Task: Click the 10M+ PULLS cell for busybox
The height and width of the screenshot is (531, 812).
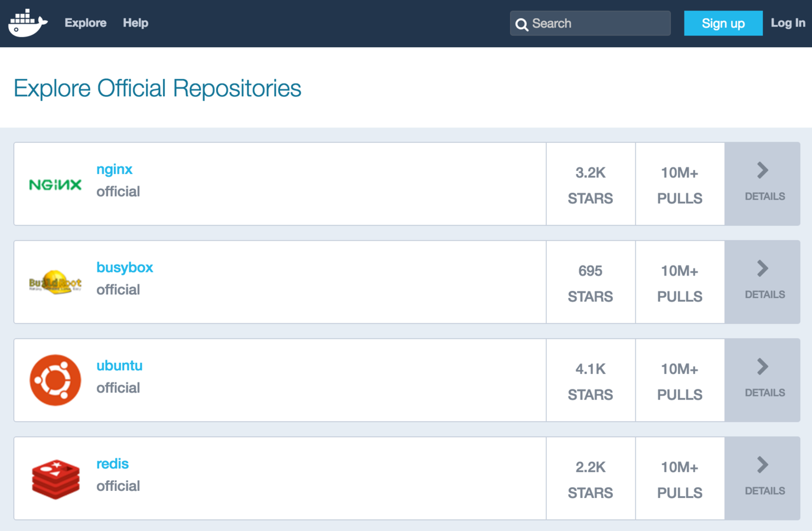Action: click(x=680, y=282)
